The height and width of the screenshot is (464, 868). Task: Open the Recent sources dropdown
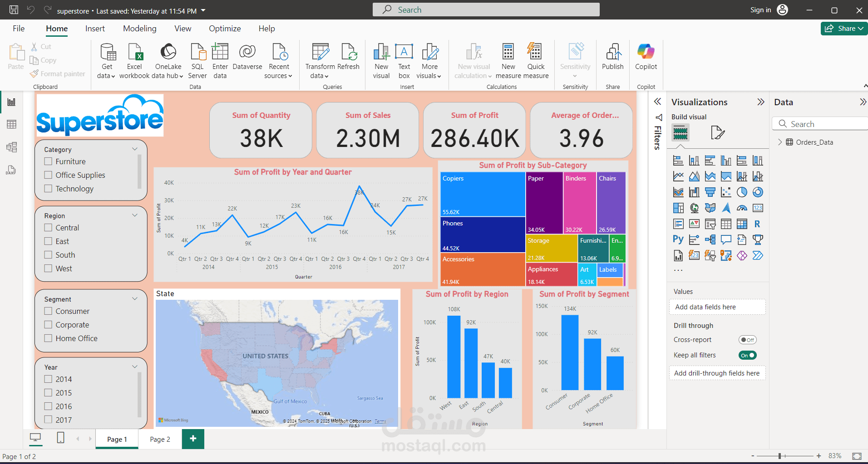pos(279,61)
